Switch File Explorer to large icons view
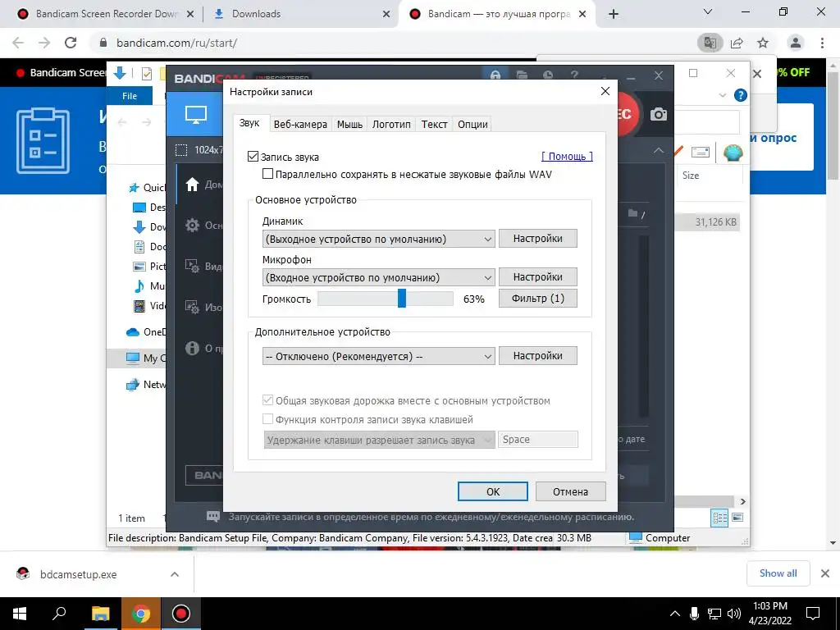 pos(737,518)
